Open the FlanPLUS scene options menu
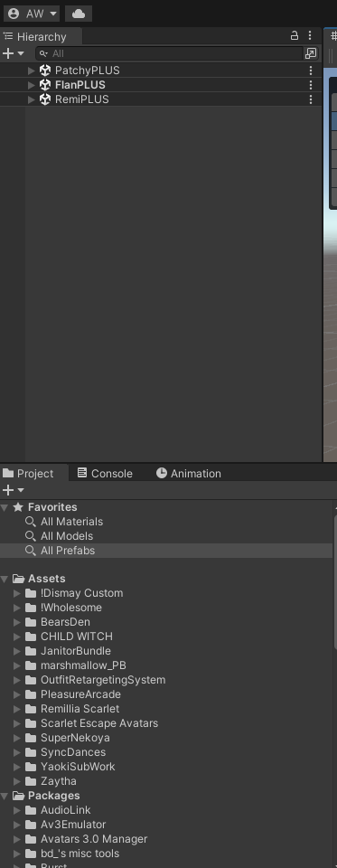 (x=311, y=85)
